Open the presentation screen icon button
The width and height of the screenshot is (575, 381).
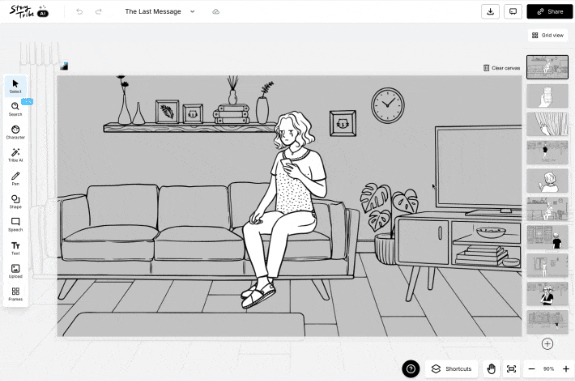pyautogui.click(x=513, y=12)
